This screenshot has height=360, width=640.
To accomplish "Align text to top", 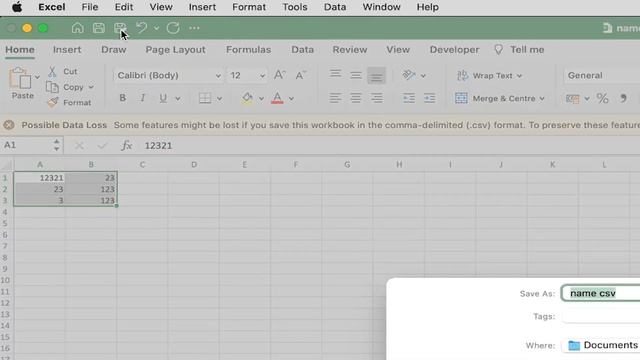I will pos(336,75).
